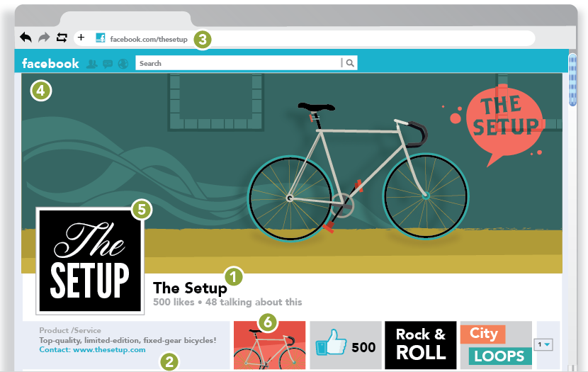Click the browser back arrow
Image resolution: width=588 pixels, height=372 pixels.
tap(26, 37)
